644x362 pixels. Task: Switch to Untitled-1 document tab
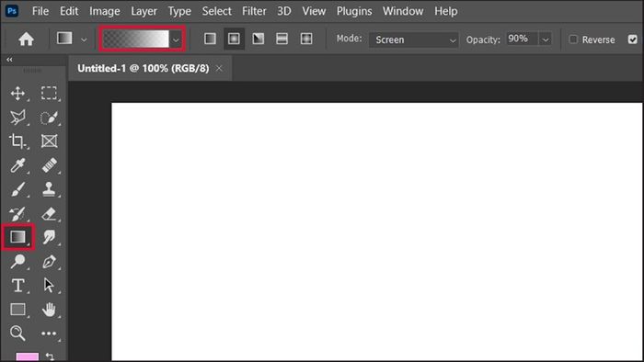tap(144, 69)
